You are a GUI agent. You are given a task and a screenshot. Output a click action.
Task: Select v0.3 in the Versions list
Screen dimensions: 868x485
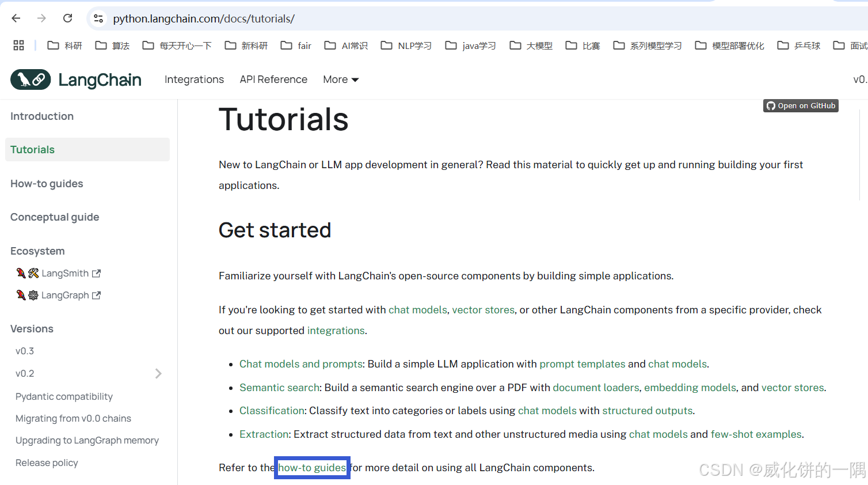(25, 351)
